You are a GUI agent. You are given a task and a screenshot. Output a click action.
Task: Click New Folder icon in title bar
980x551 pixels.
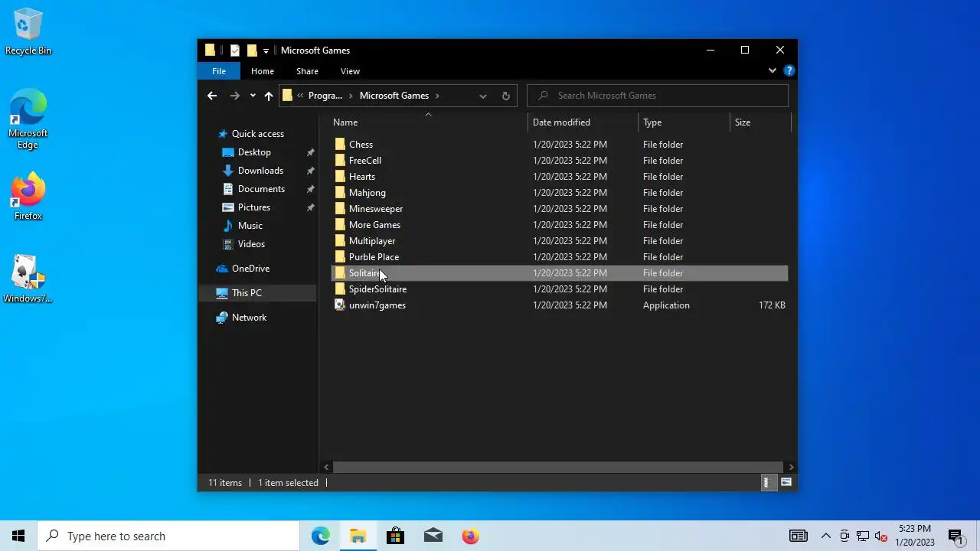point(251,51)
